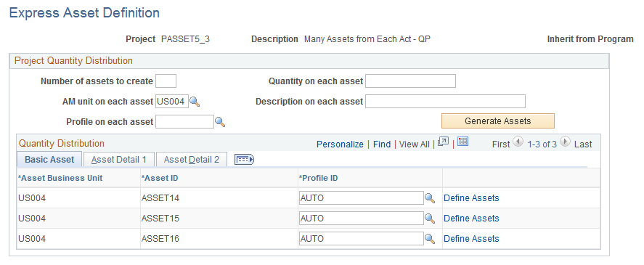
Task: Click the Asset Business Unit column header
Action: (60, 179)
